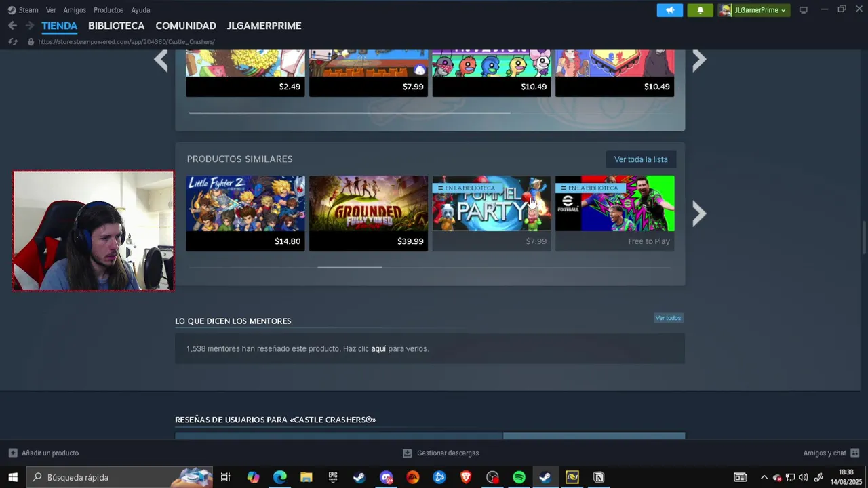This screenshot has width=868, height=488.
Task: Select the active Steam window taskbar icon
Action: coord(545,477)
